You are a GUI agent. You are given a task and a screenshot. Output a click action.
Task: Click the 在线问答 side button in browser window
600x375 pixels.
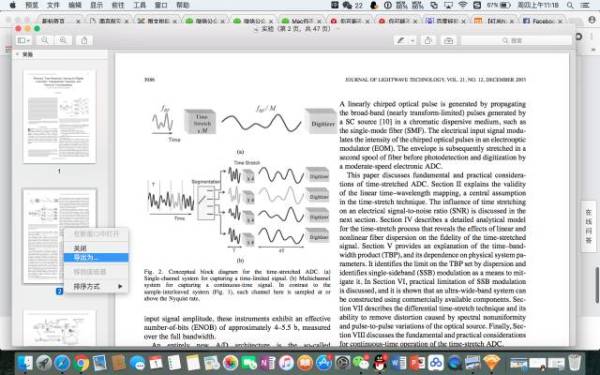[x=589, y=227]
